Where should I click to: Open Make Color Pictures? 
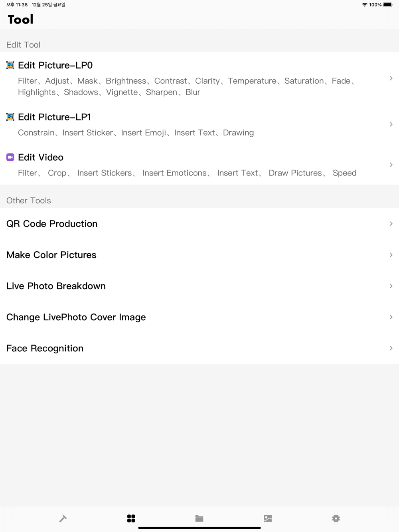point(199,255)
